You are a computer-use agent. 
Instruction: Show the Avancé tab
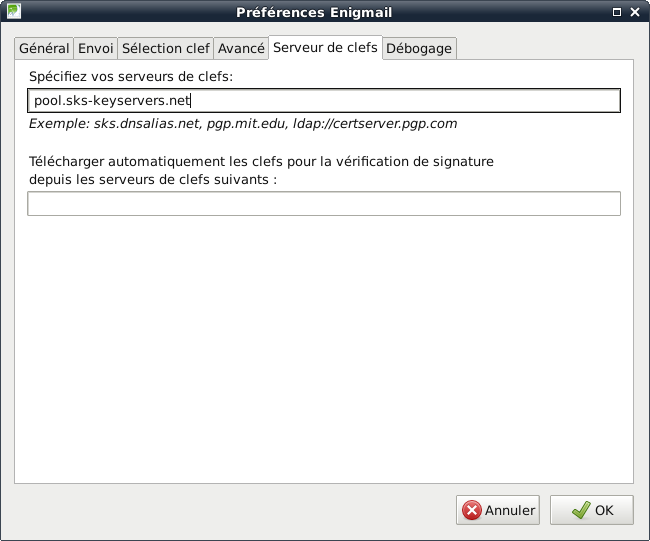241,48
